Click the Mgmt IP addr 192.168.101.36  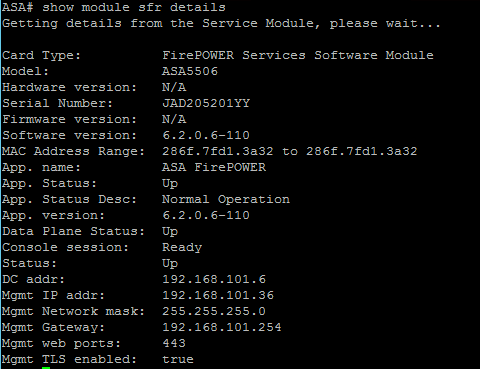tap(218, 295)
